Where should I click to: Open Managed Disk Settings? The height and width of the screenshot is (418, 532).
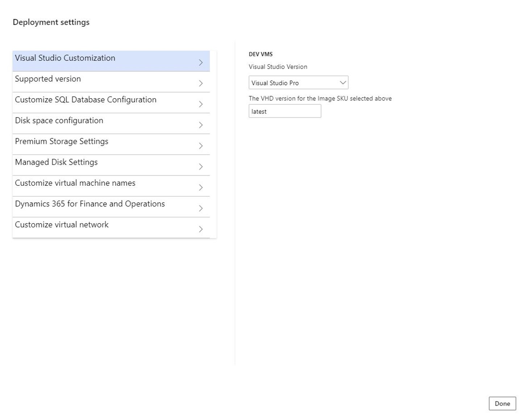111,165
